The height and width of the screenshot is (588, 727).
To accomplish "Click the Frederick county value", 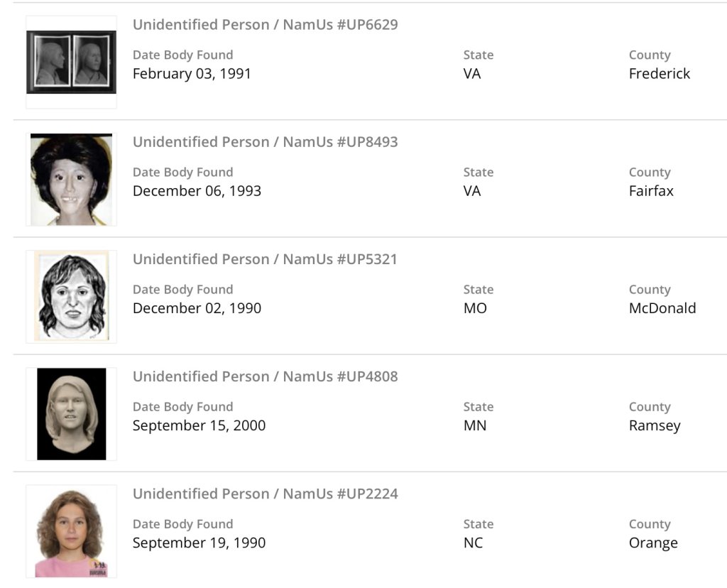I will [659, 74].
